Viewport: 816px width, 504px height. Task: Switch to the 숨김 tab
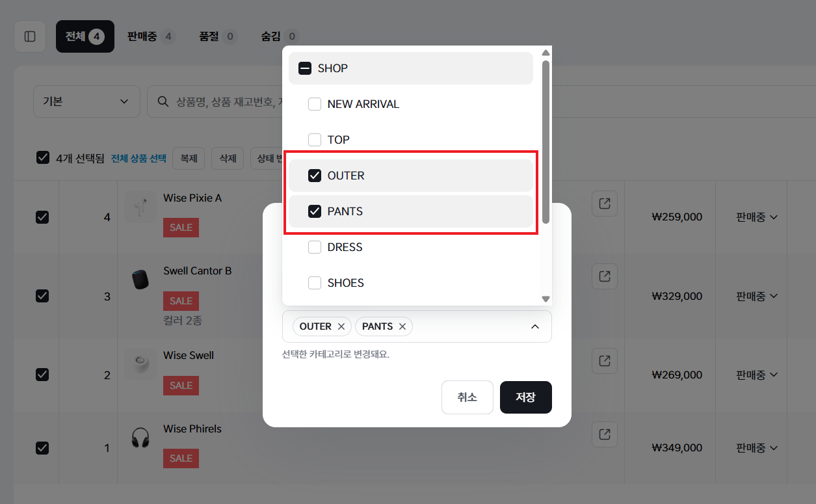click(x=280, y=36)
